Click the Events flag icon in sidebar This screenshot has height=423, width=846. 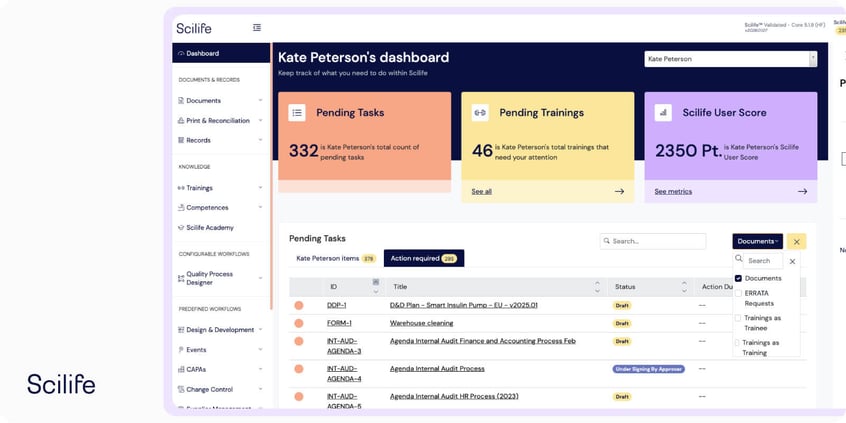(x=181, y=350)
